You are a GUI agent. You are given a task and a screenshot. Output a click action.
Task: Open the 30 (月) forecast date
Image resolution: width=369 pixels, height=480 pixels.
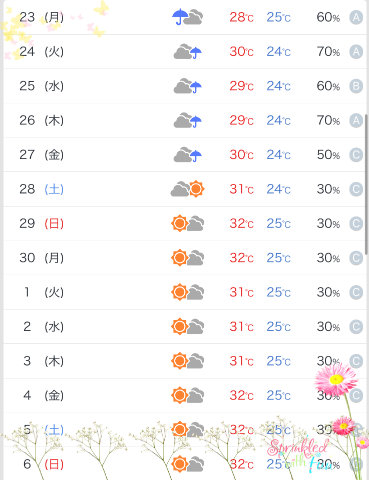[41, 258]
